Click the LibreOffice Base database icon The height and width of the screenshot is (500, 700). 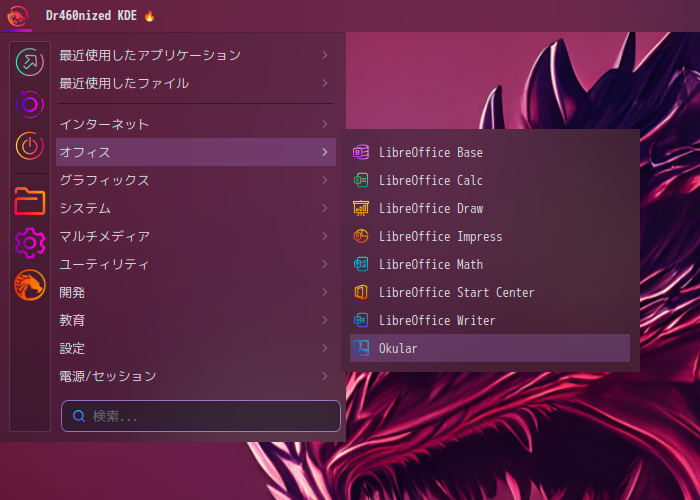(361, 152)
